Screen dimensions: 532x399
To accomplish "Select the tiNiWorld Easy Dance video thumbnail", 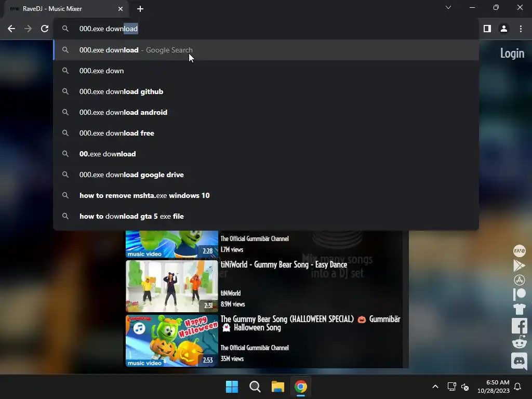I will click(171, 286).
